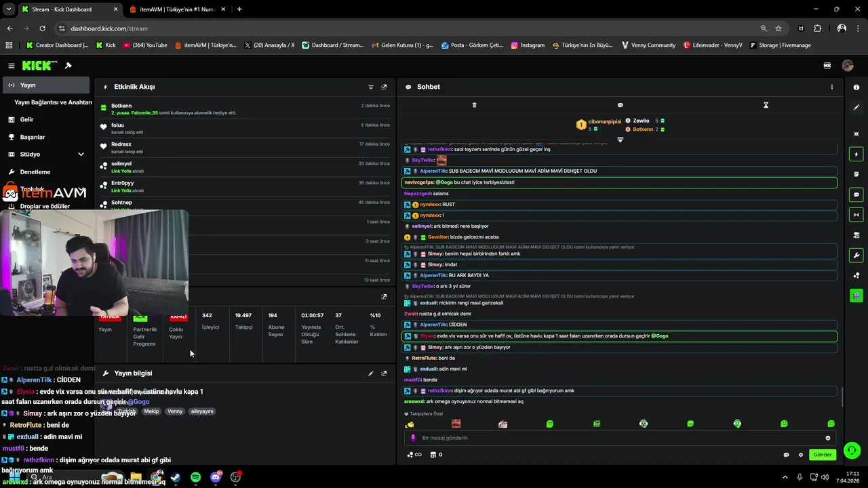This screenshot has width=868, height=488.
Task: Click the chat scrollbar on the right edge
Action: pyautogui.click(x=842, y=396)
